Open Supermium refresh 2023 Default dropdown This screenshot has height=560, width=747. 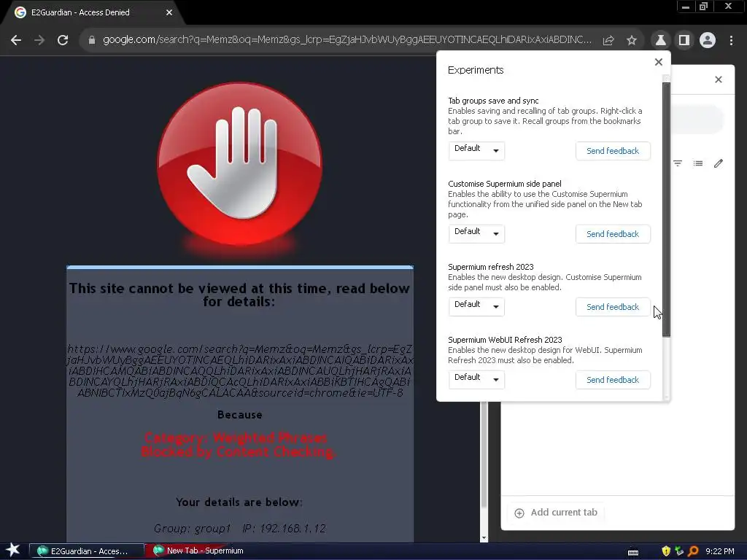[x=476, y=307]
